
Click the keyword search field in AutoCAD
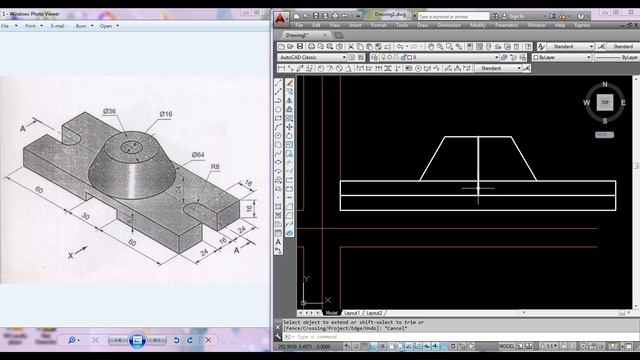[453, 16]
